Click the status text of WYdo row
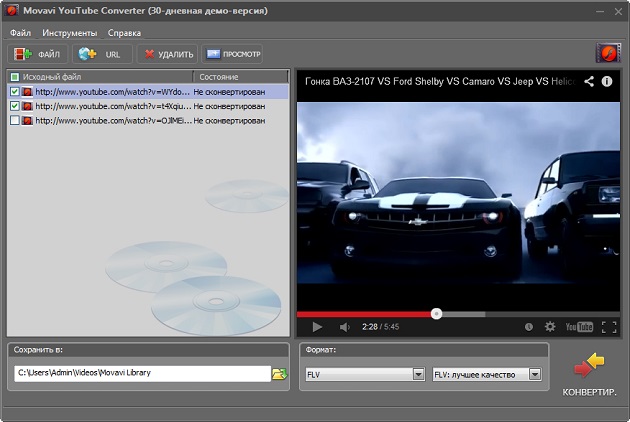This screenshot has width=630, height=422. 229,92
